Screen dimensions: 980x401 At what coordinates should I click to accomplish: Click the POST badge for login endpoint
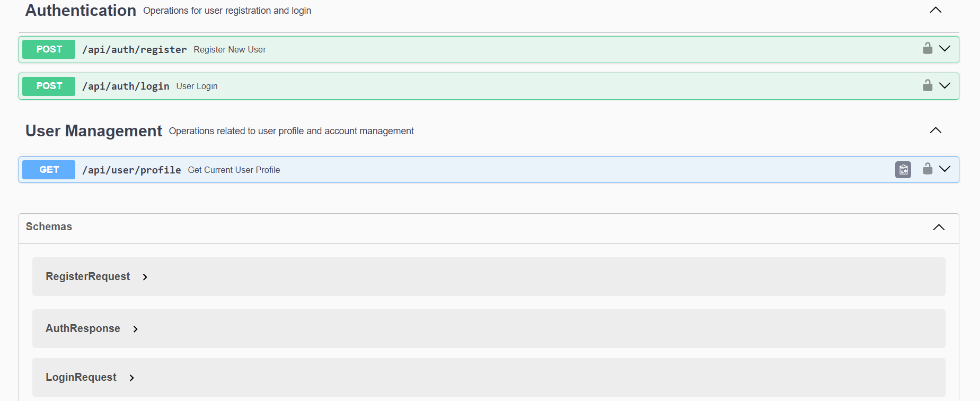tap(49, 86)
